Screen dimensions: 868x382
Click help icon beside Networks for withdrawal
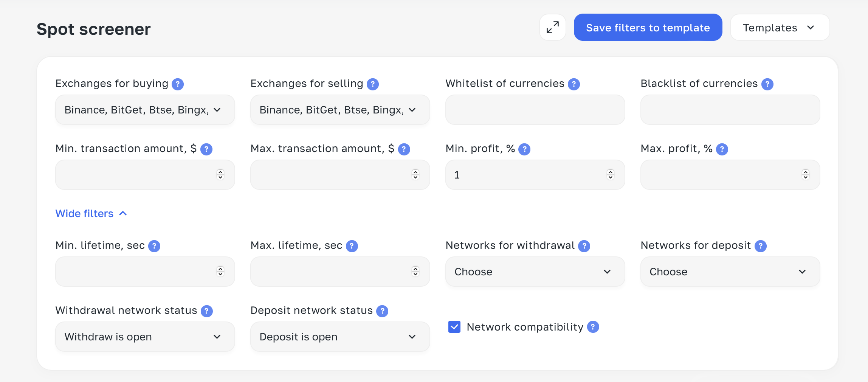click(x=584, y=246)
